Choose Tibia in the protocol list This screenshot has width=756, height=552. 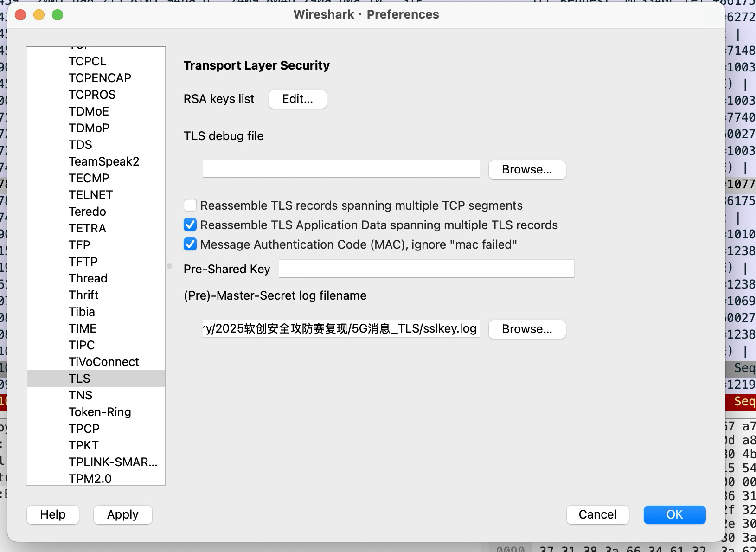(96, 312)
